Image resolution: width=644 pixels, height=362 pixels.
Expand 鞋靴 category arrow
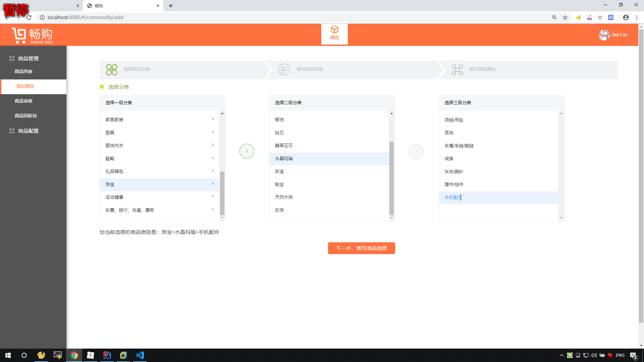pyautogui.click(x=213, y=158)
